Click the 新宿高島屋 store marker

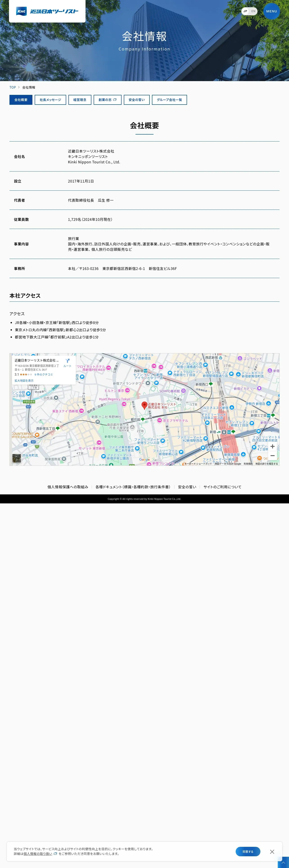[x=243, y=455]
